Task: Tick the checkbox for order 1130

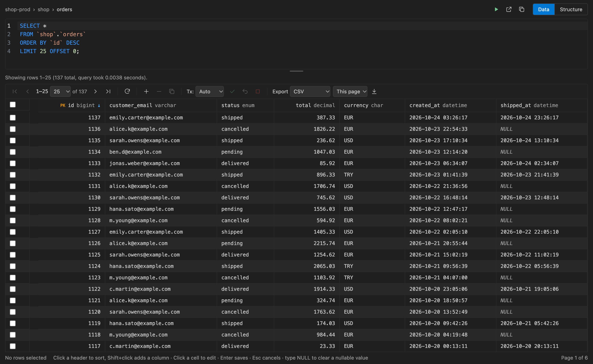Action: [x=13, y=198]
